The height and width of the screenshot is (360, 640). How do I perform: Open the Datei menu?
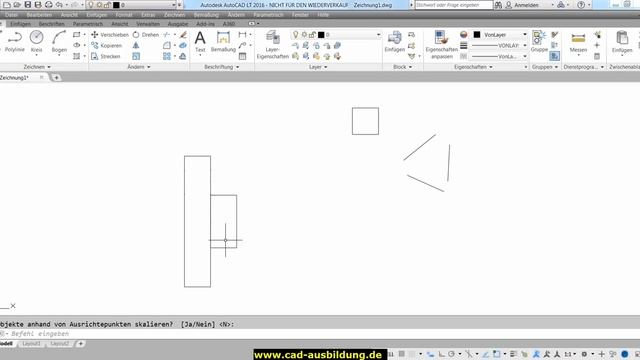pyautogui.click(x=11, y=15)
